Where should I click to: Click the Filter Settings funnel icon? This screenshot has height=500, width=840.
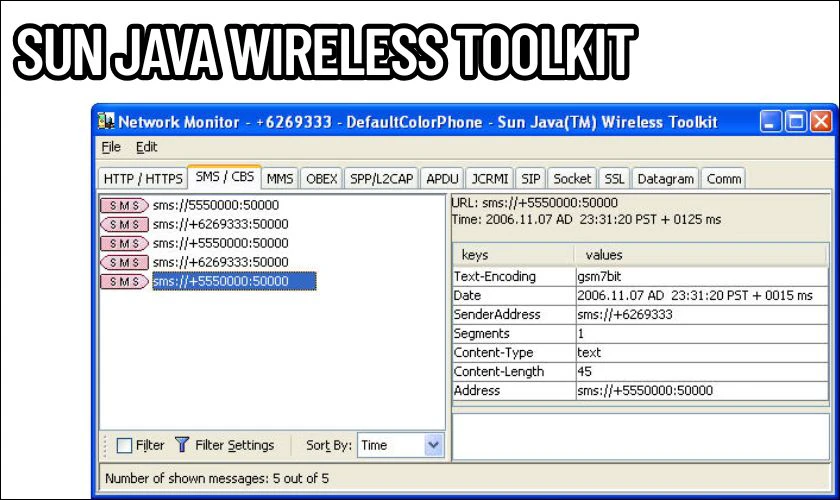coord(182,444)
